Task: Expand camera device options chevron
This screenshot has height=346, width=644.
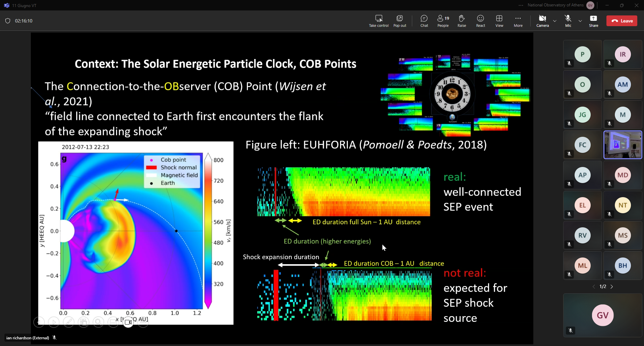Action: click(x=555, y=21)
